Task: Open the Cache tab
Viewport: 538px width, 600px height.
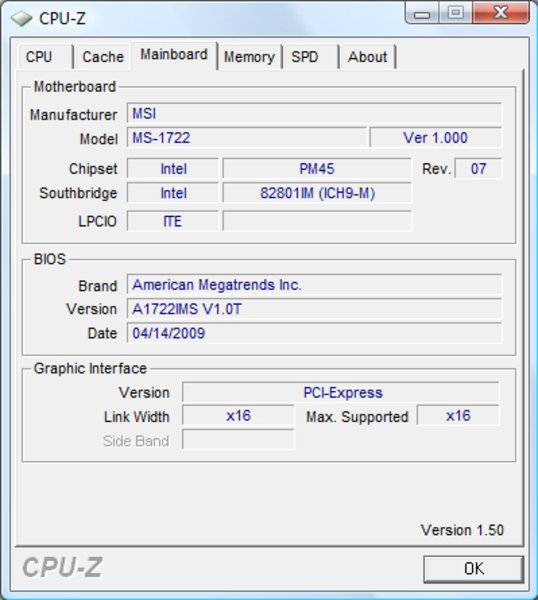Action: pos(103,57)
